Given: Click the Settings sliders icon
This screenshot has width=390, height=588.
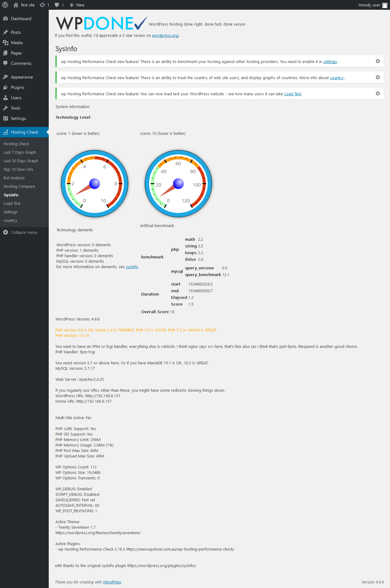Looking at the screenshot, I should [5, 118].
